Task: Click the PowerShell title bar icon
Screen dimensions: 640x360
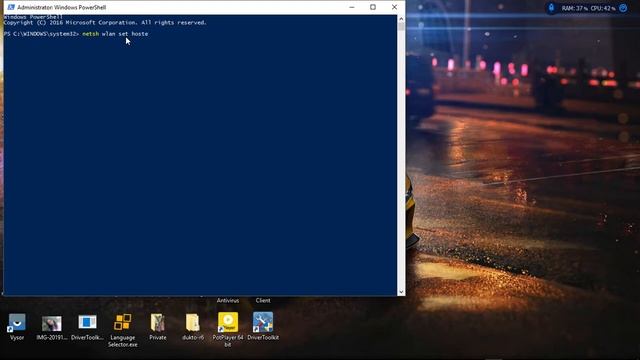Action: 11,7
